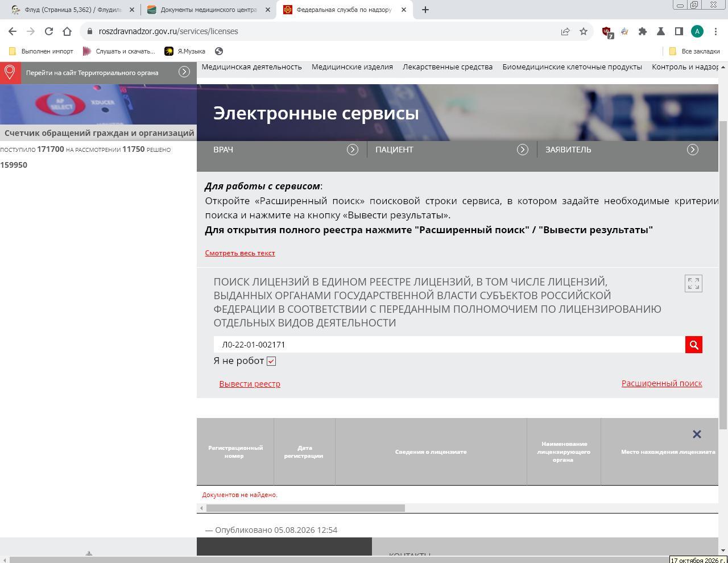Open the browser home page
Image resolution: width=728 pixels, height=563 pixels.
click(x=67, y=31)
